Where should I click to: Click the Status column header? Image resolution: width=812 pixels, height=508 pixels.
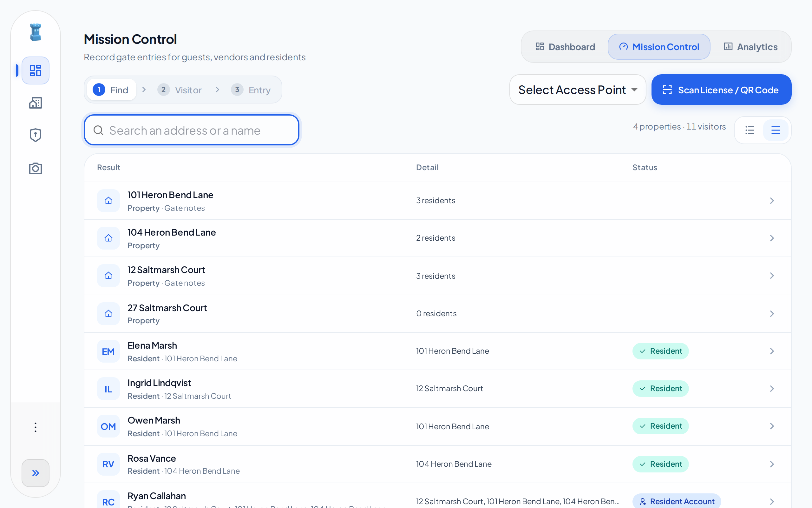tap(645, 167)
